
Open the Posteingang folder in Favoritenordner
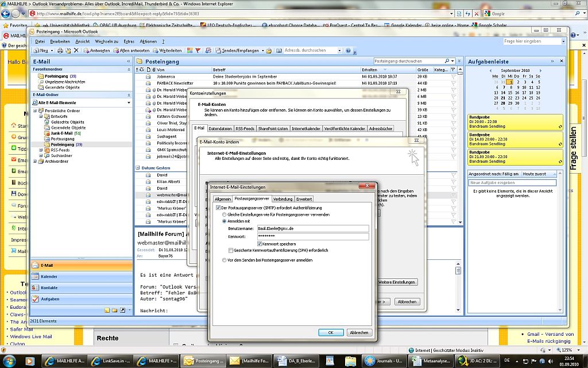(x=57, y=76)
